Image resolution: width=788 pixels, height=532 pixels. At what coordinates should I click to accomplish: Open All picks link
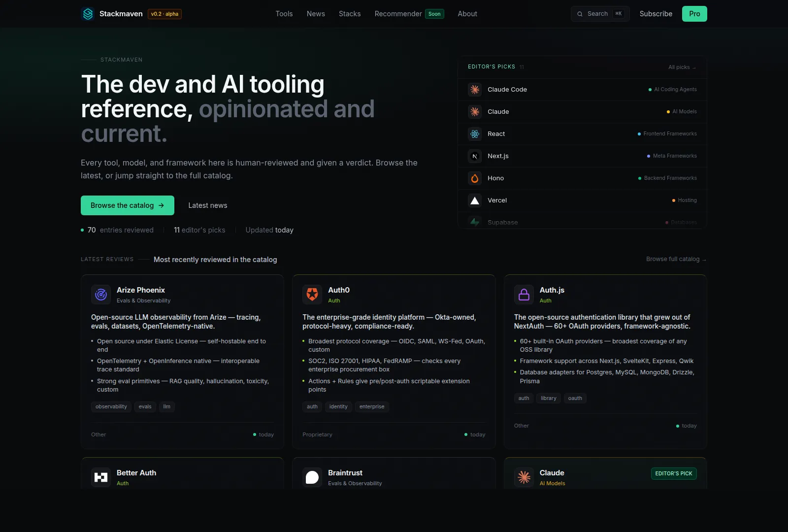click(682, 67)
